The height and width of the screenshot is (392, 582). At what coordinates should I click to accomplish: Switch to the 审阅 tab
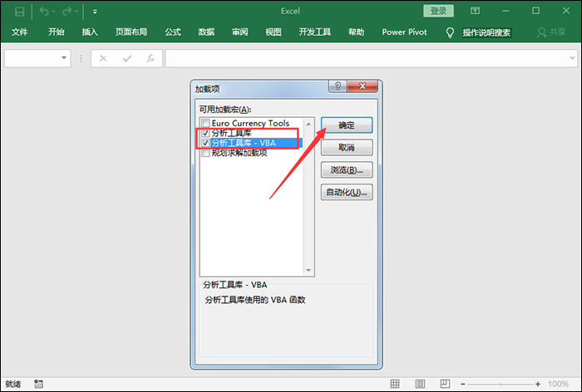pyautogui.click(x=239, y=32)
